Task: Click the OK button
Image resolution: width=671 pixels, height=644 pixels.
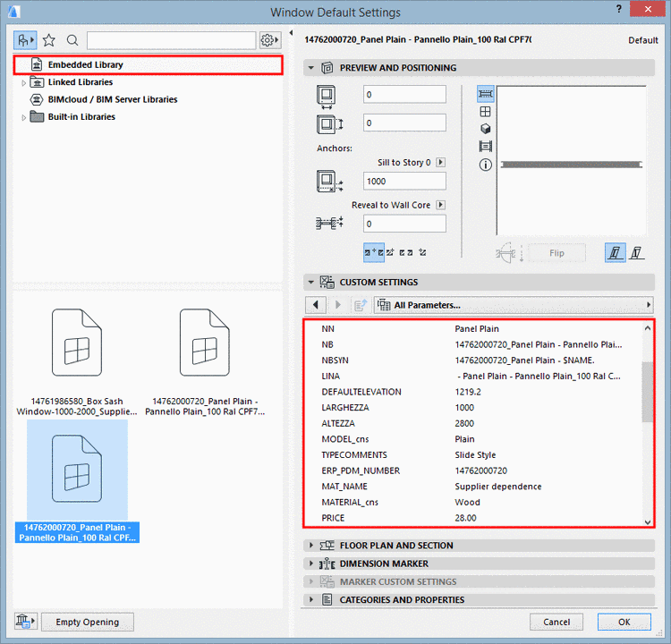Action: [624, 622]
